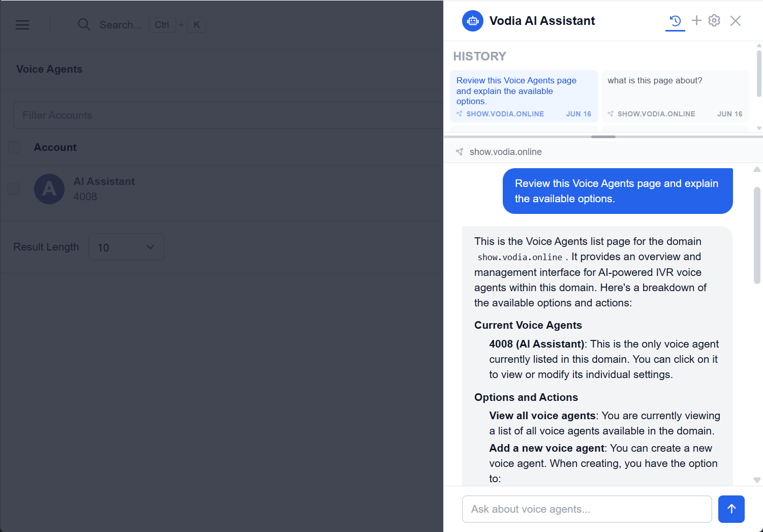Click JUN 16 date on second history card
The width and height of the screenshot is (763, 532).
tap(729, 114)
